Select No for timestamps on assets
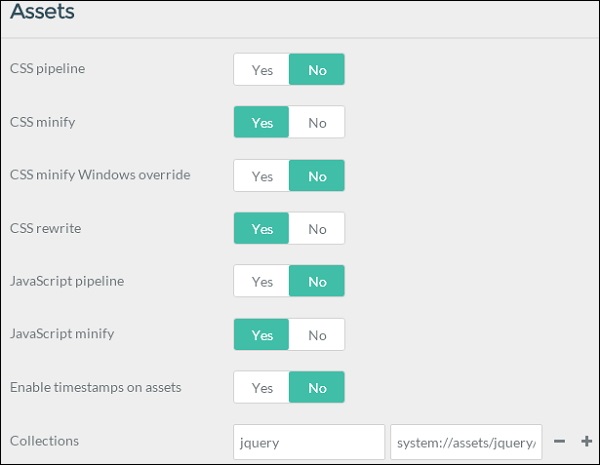This screenshot has height=465, width=600. pyautogui.click(x=317, y=388)
